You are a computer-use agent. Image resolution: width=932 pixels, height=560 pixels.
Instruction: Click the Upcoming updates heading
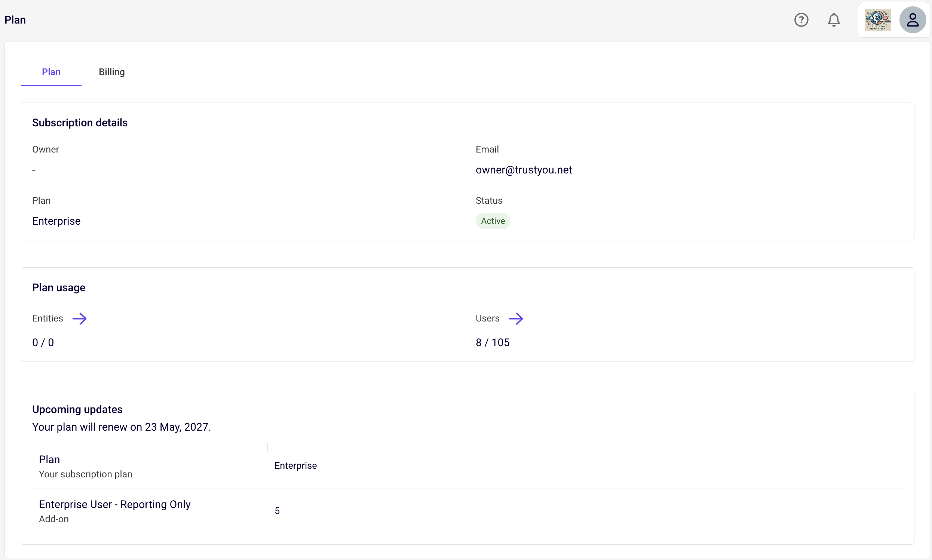point(77,409)
